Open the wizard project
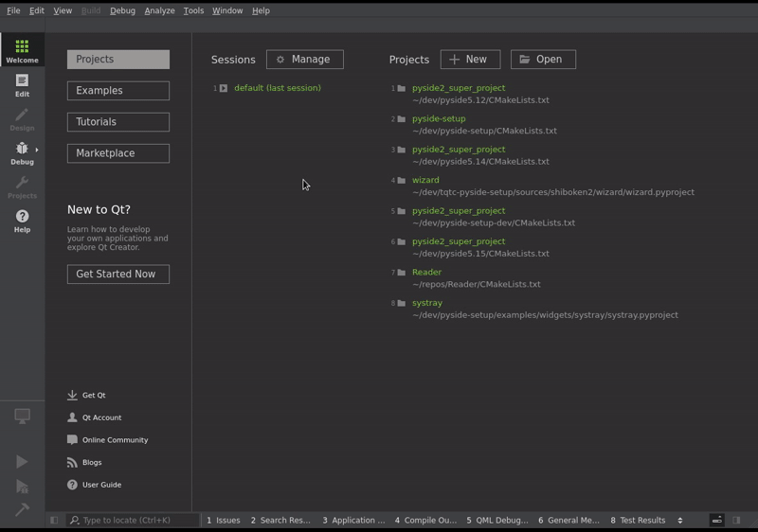Viewport: 758px width, 532px height. pos(425,180)
